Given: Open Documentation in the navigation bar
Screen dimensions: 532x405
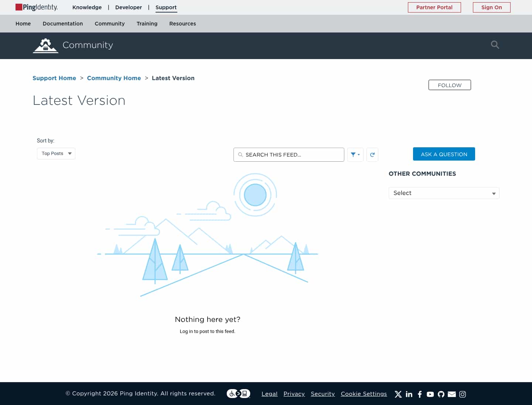Looking at the screenshot, I should pos(63,24).
